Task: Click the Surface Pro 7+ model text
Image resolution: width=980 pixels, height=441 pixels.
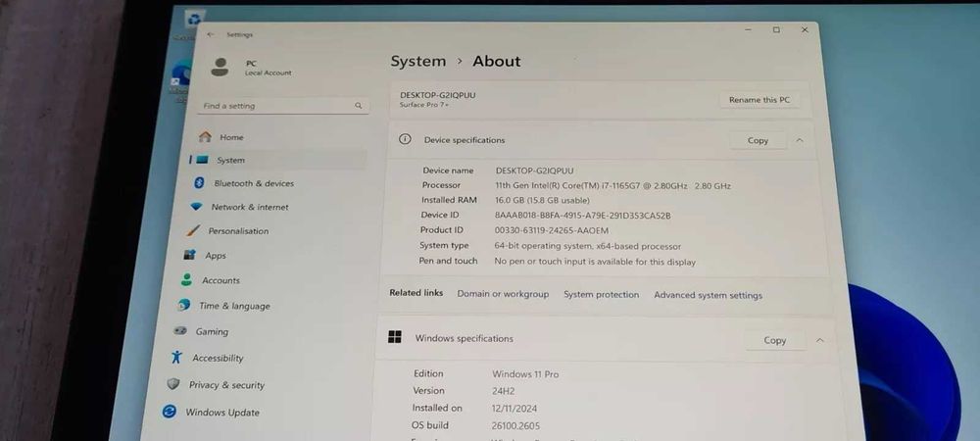Action: pos(424,105)
